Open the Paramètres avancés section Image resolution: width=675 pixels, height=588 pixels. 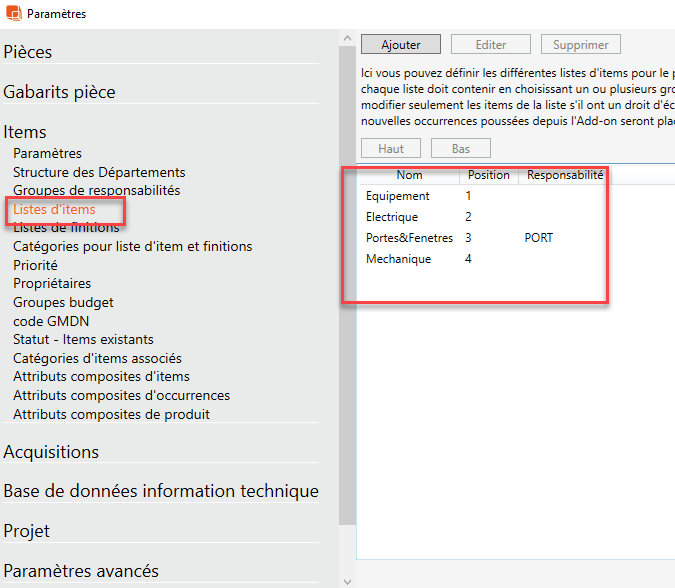[81, 571]
